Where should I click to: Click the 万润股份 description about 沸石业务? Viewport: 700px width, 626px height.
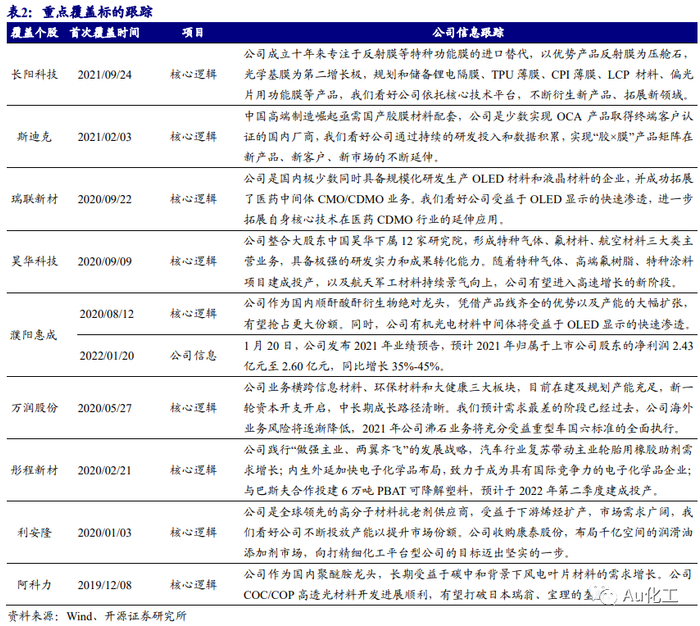tap(468, 408)
